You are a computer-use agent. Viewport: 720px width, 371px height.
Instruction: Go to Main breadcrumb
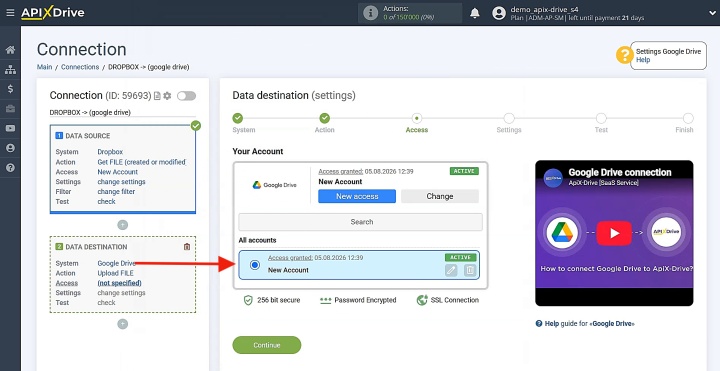coord(45,67)
